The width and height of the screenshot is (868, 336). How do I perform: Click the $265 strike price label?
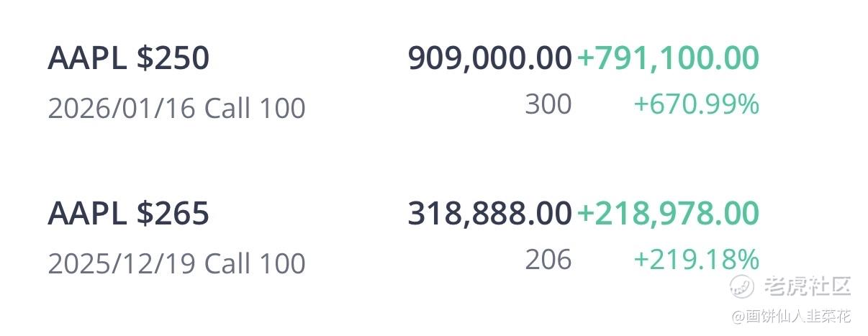point(173,214)
